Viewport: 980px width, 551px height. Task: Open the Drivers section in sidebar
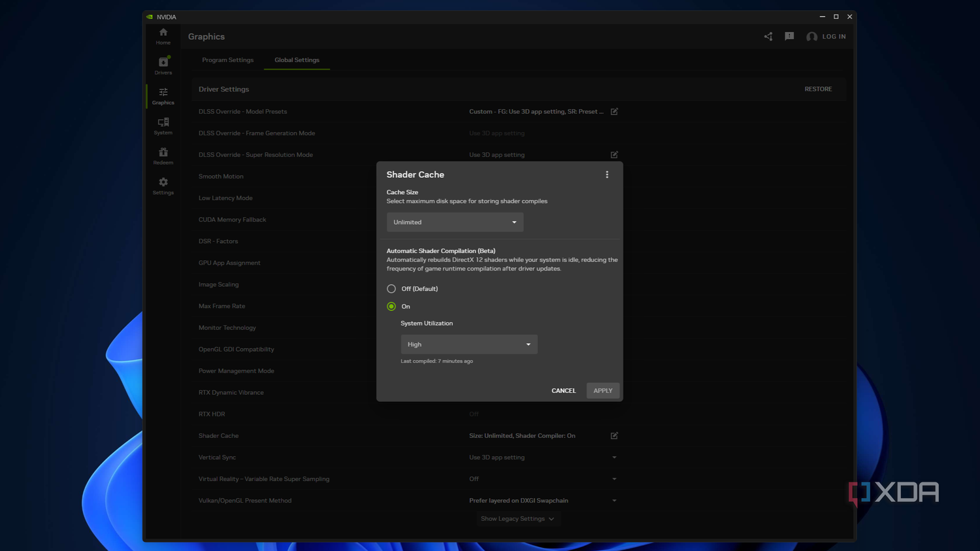[163, 66]
